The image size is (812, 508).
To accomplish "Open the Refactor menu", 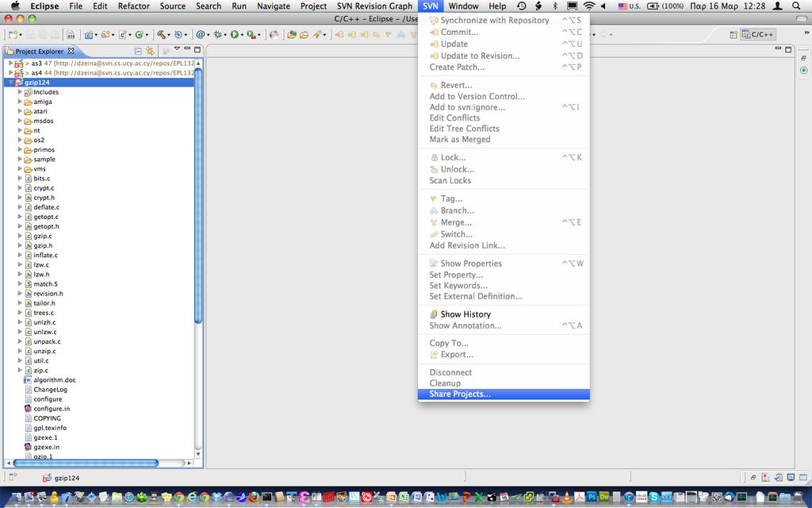I will click(x=133, y=6).
